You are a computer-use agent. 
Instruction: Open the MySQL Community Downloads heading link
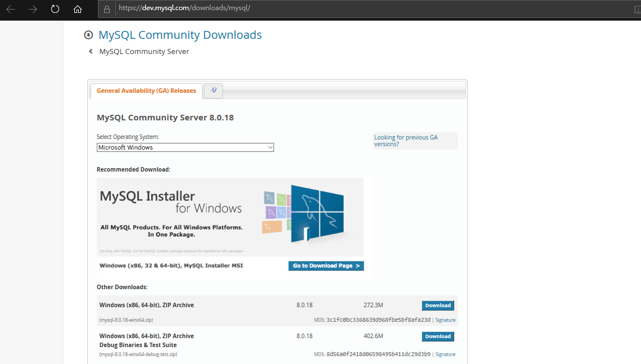[x=180, y=35]
